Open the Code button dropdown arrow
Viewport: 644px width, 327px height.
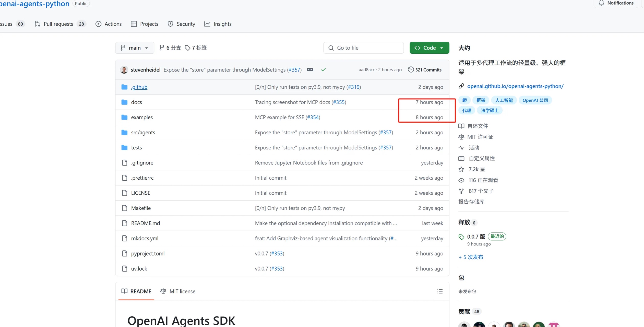pyautogui.click(x=442, y=48)
